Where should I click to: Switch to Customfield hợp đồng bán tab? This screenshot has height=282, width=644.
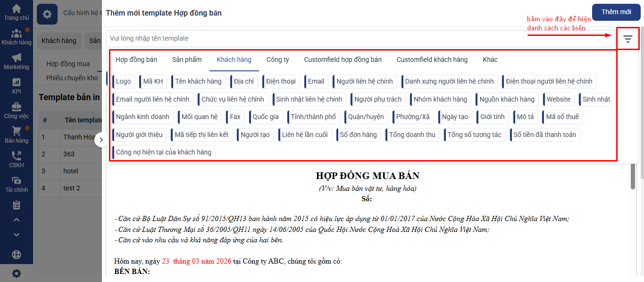point(343,60)
